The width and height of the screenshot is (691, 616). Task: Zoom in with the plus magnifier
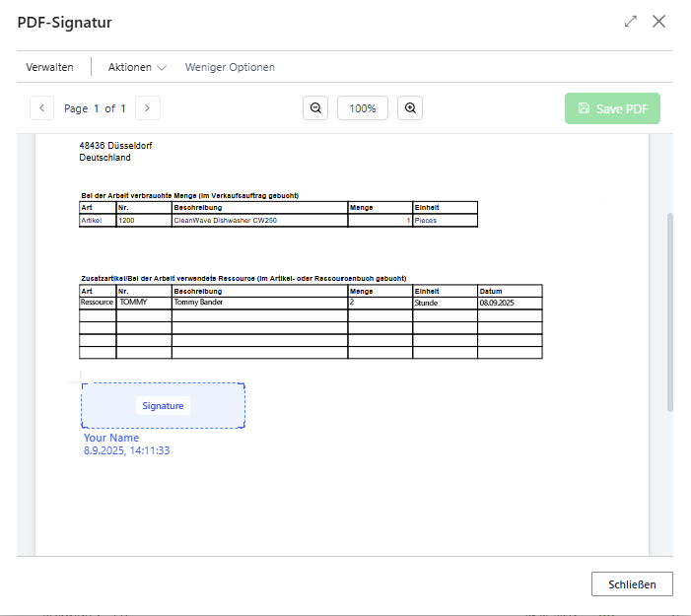(x=410, y=108)
